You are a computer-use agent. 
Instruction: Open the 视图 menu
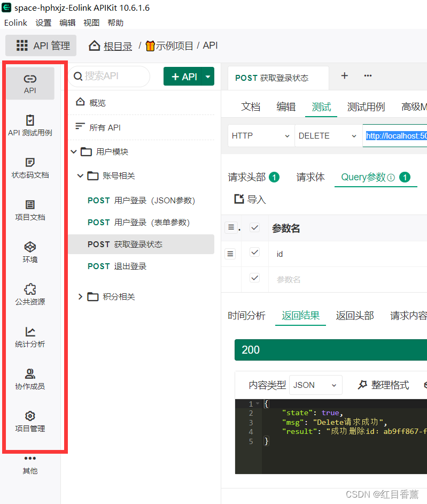pos(91,23)
